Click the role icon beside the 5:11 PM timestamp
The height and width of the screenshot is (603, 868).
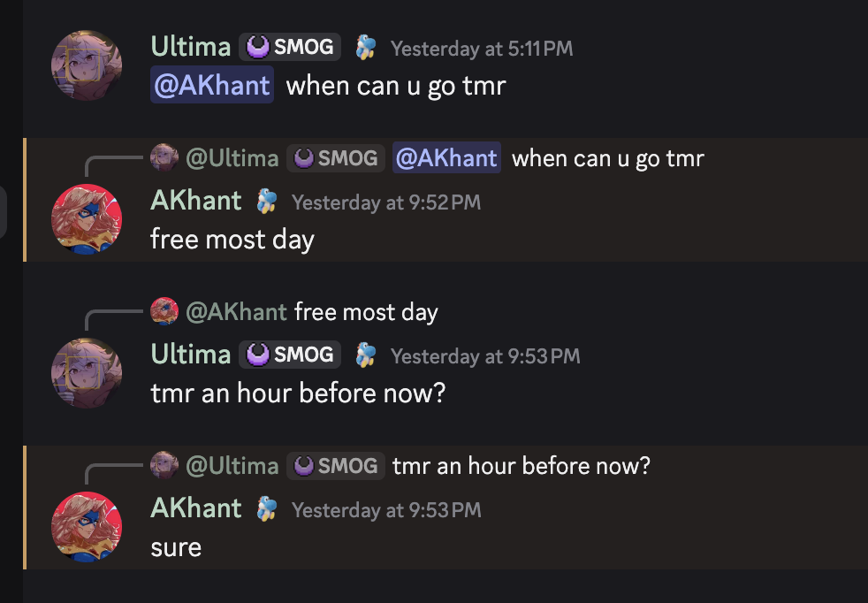(366, 48)
